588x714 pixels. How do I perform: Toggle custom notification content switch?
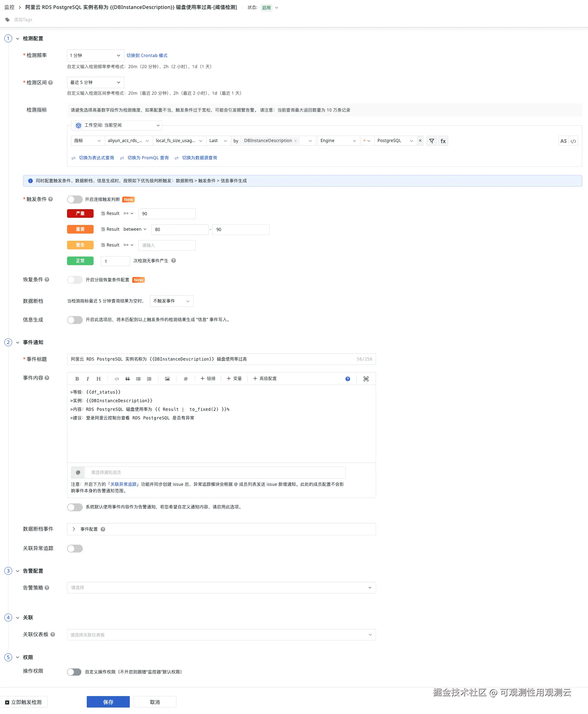coord(75,507)
